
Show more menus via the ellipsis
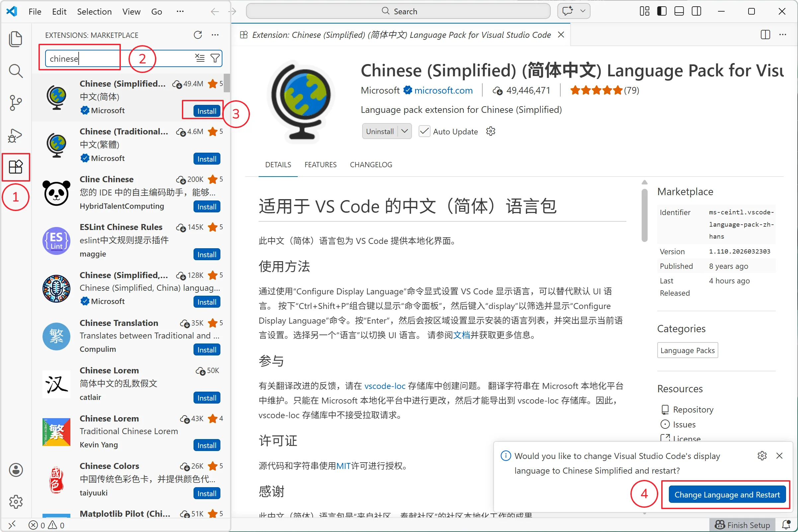pos(180,12)
